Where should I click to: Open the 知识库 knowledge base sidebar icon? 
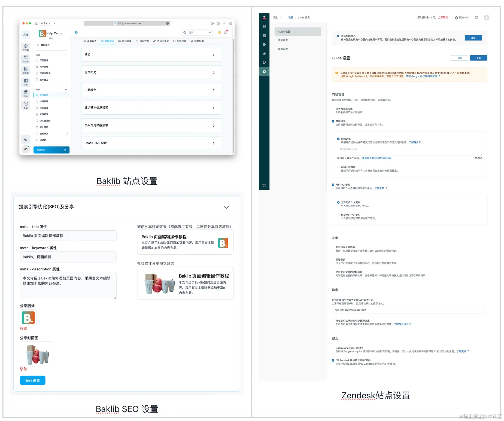(26, 59)
